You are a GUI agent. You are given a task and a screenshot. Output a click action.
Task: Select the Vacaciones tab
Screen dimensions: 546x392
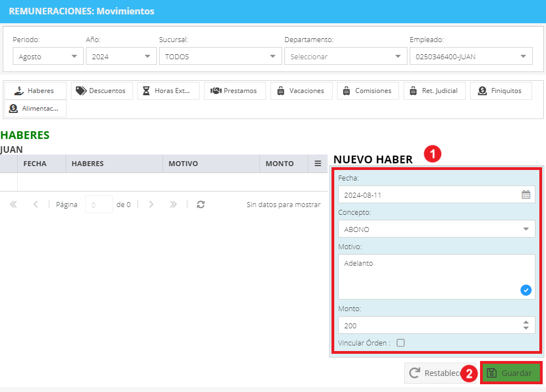point(302,91)
